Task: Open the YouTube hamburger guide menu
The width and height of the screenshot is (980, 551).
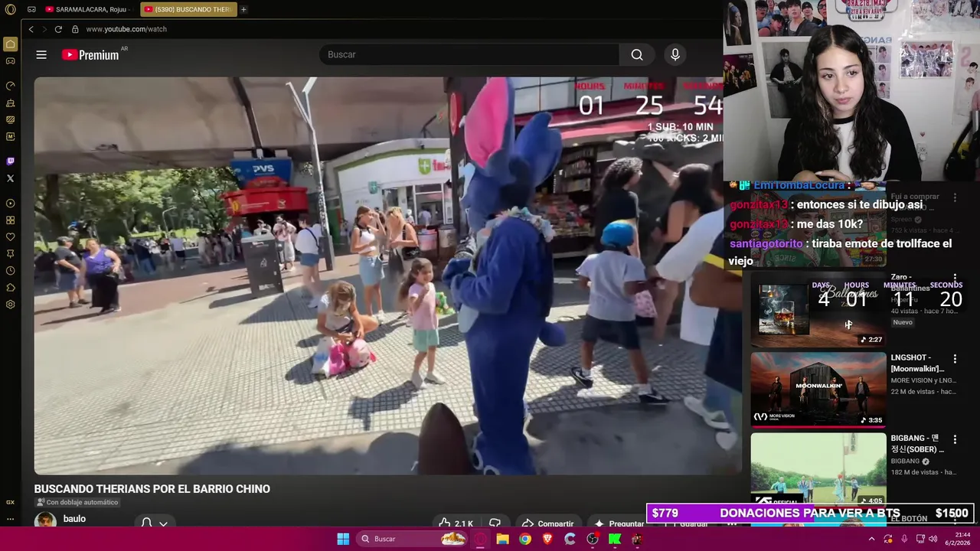Action: (41, 54)
